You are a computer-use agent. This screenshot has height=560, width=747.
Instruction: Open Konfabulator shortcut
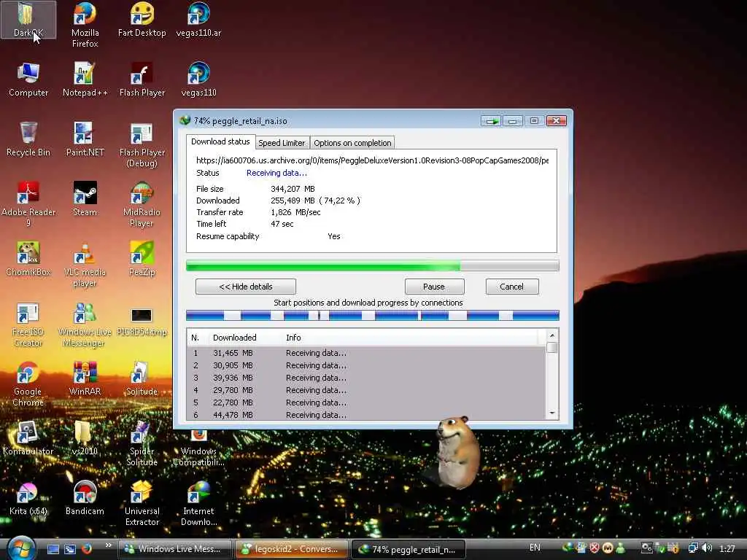[x=28, y=438]
